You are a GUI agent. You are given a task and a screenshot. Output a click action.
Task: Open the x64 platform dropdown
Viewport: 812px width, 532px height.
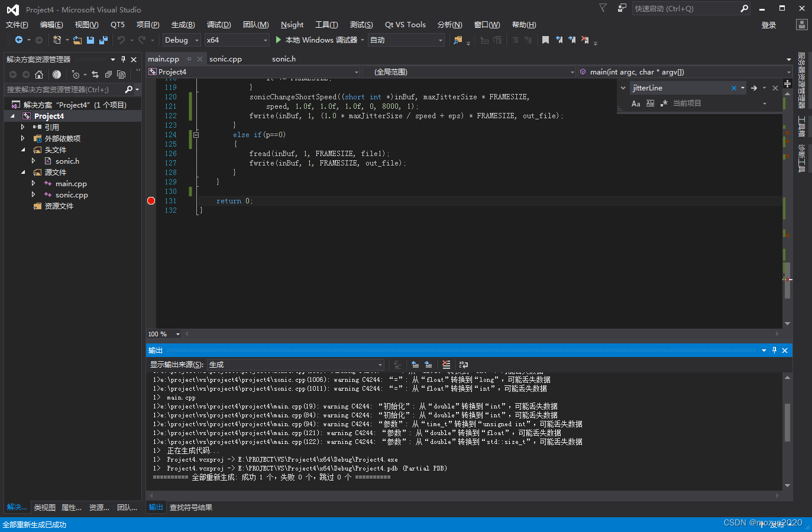pyautogui.click(x=237, y=40)
